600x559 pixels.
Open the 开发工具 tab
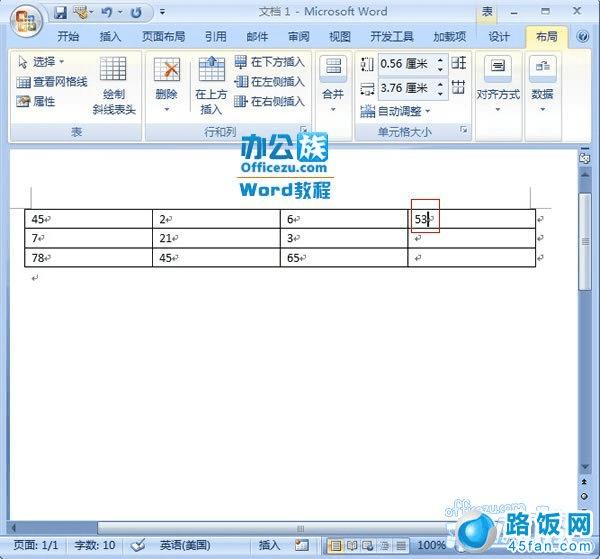click(x=392, y=37)
